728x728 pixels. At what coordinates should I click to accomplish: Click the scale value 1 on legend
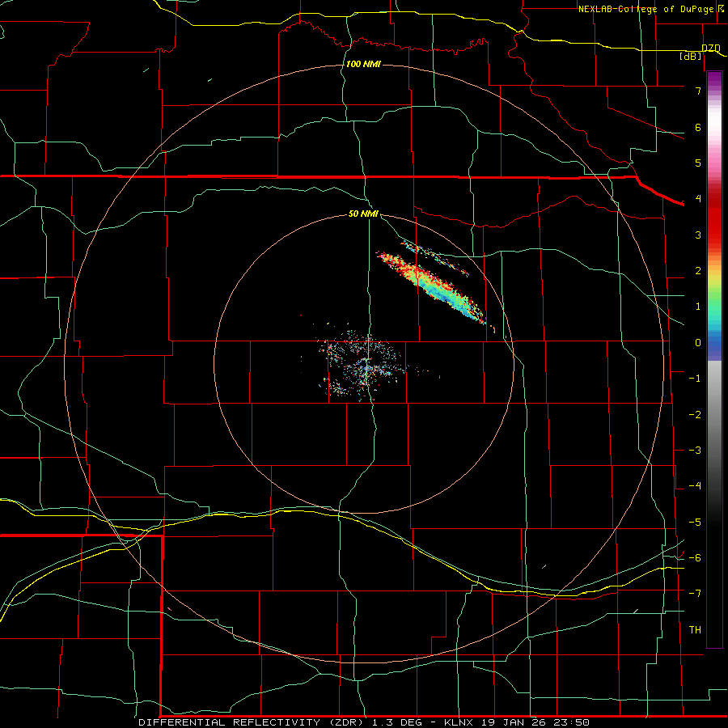[698, 307]
